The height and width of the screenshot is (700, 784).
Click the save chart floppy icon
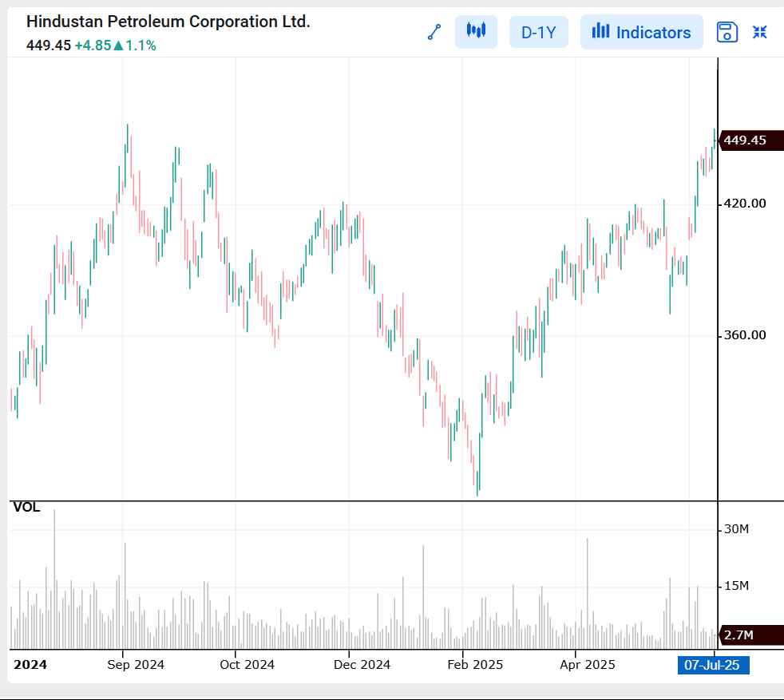(727, 33)
